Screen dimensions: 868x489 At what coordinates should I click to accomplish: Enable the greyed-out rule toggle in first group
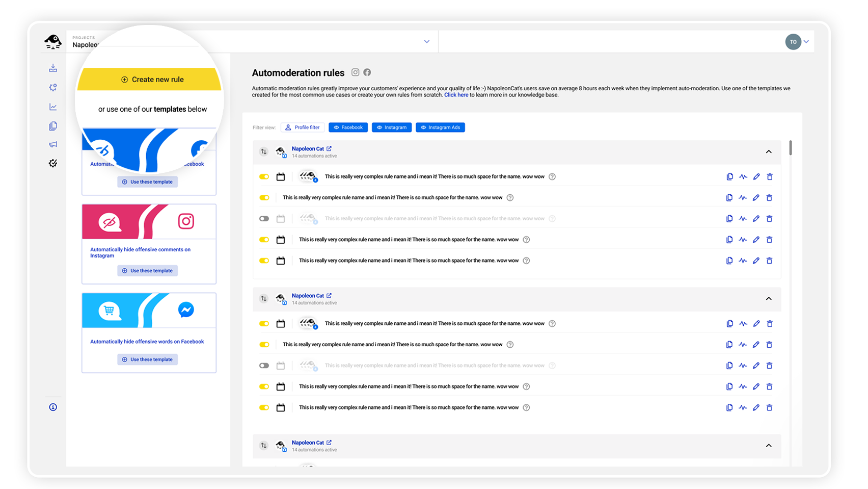click(264, 219)
